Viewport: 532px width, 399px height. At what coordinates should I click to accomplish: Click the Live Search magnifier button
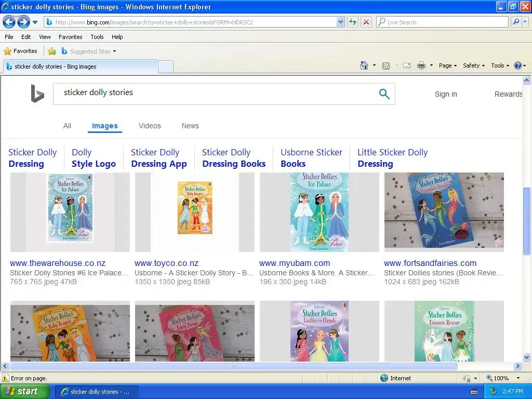click(x=516, y=22)
